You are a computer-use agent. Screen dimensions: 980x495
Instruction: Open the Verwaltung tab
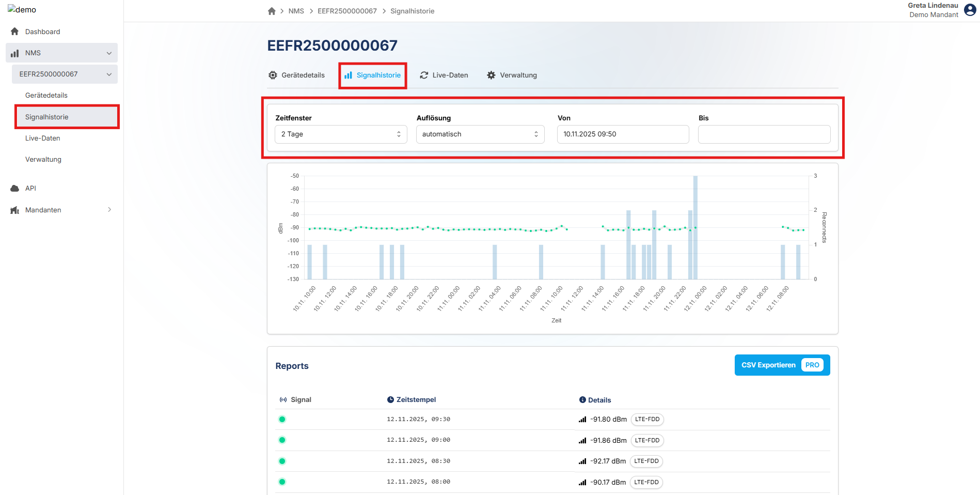point(512,75)
